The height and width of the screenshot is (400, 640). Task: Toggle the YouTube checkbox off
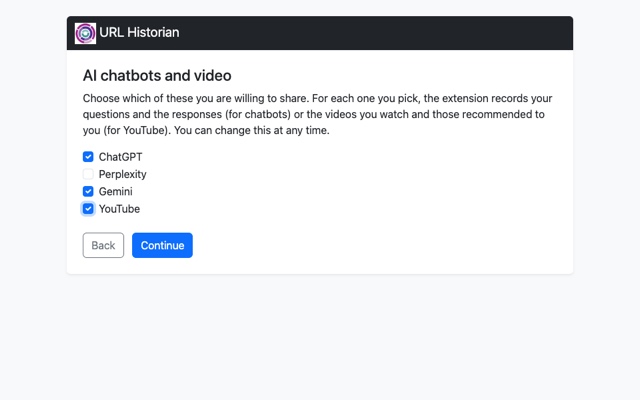pyautogui.click(x=88, y=209)
